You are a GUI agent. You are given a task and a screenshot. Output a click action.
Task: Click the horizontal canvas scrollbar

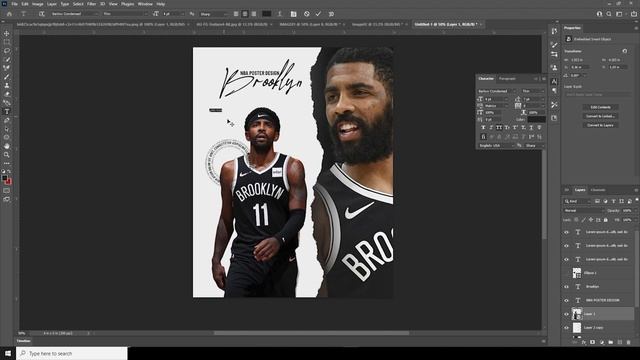(311, 333)
